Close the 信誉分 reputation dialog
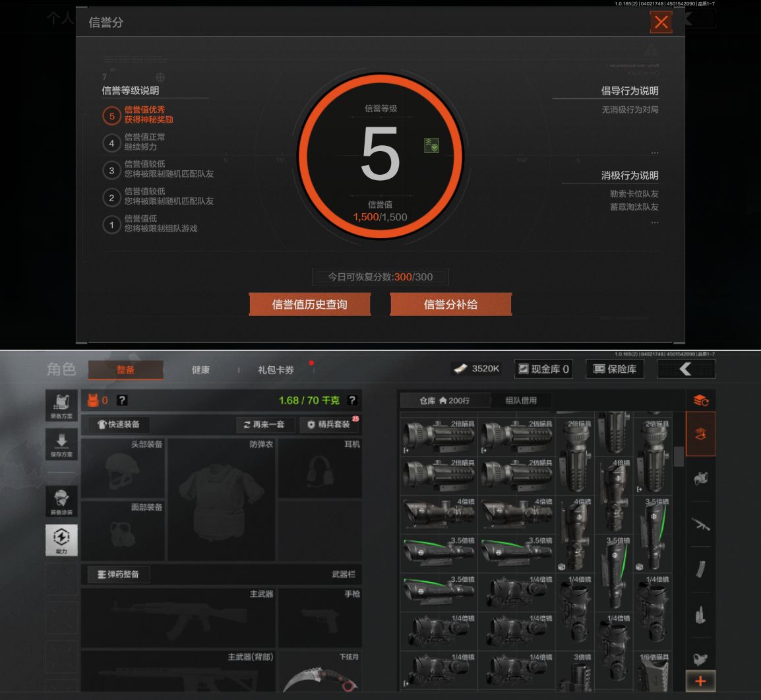Screen dimensions: 761x700 pos(661,22)
